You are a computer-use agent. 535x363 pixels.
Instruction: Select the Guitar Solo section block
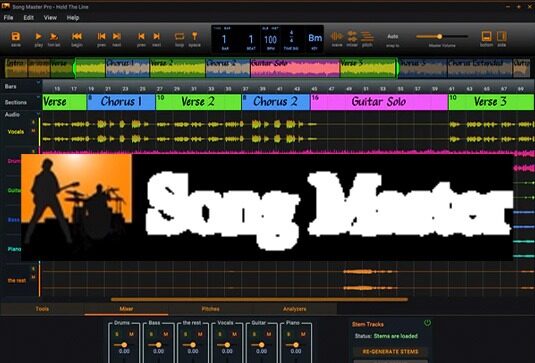coord(379,102)
